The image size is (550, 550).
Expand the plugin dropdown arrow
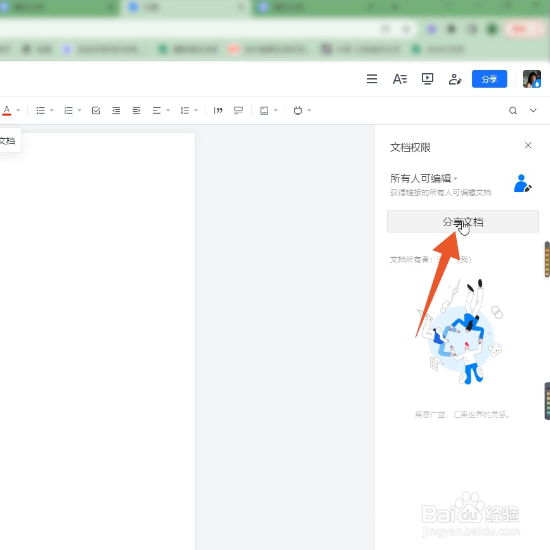[x=309, y=110]
